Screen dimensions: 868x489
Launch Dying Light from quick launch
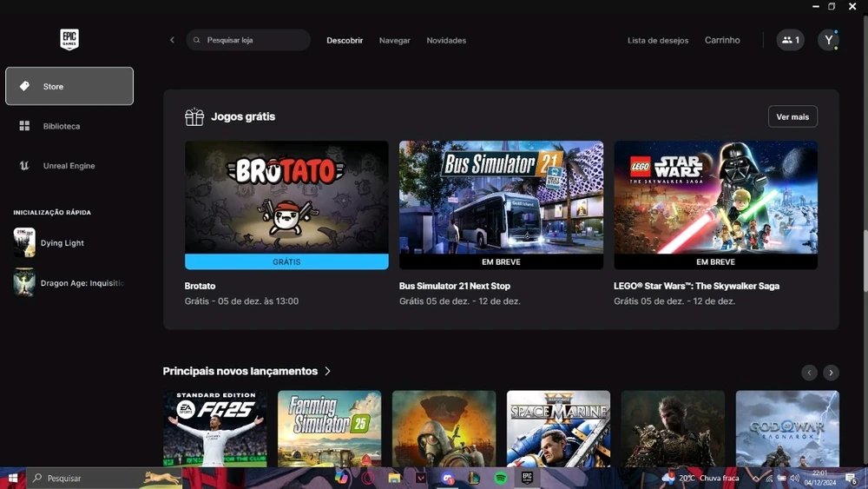coord(62,243)
